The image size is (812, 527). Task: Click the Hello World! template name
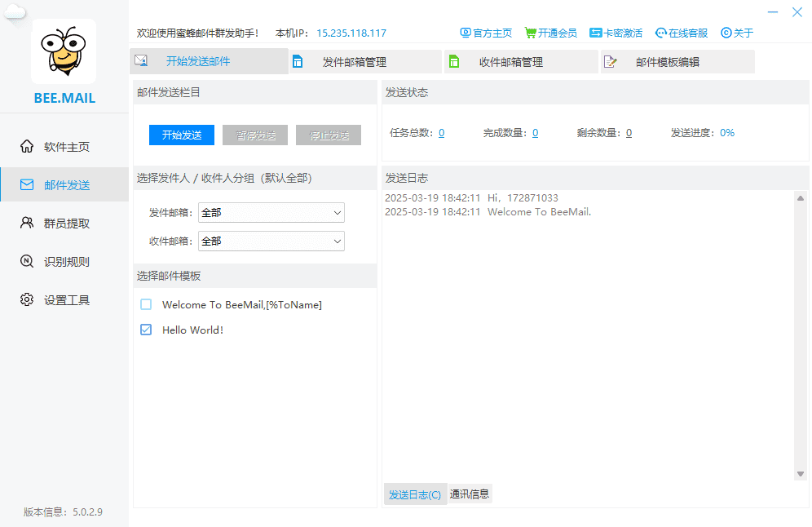pos(192,330)
